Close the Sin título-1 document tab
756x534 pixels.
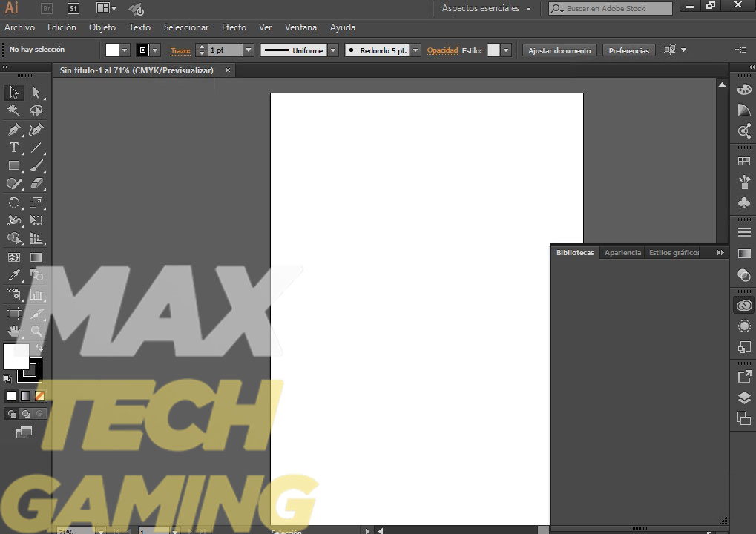point(228,70)
